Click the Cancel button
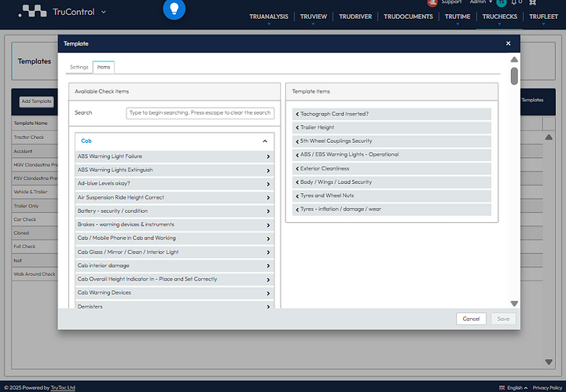The image size is (566, 392). (x=471, y=319)
